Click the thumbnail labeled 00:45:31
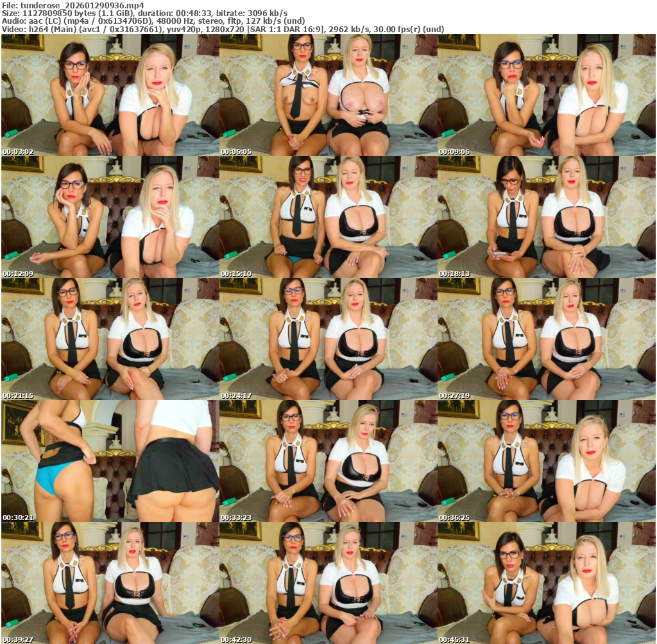 pos(547,583)
